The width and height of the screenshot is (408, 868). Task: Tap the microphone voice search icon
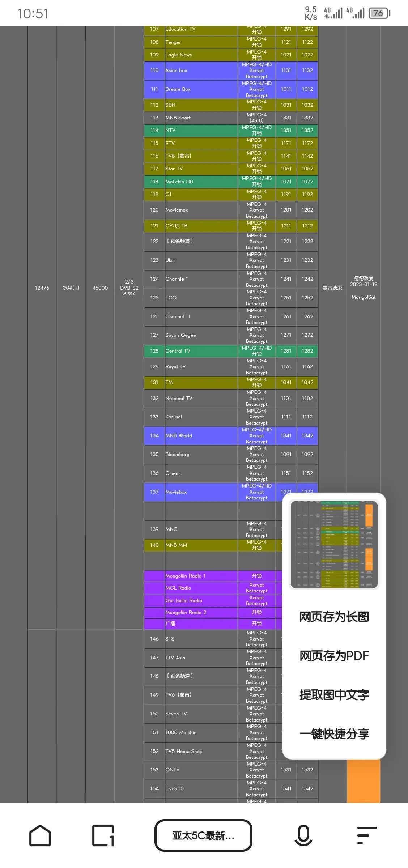coord(303,835)
